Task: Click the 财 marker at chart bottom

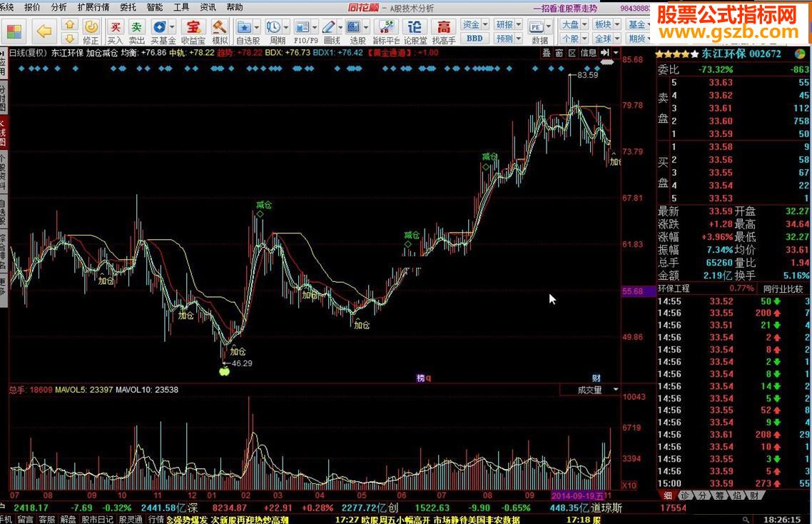Action: click(x=596, y=378)
